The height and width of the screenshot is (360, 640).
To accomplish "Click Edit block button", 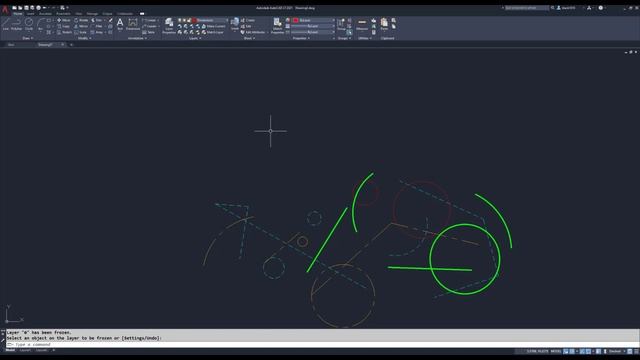I will click(246, 26).
